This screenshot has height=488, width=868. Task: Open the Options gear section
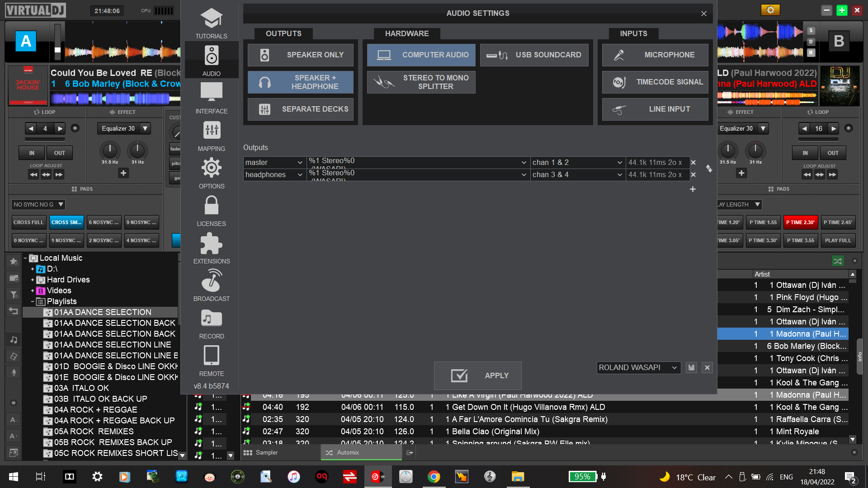click(211, 173)
